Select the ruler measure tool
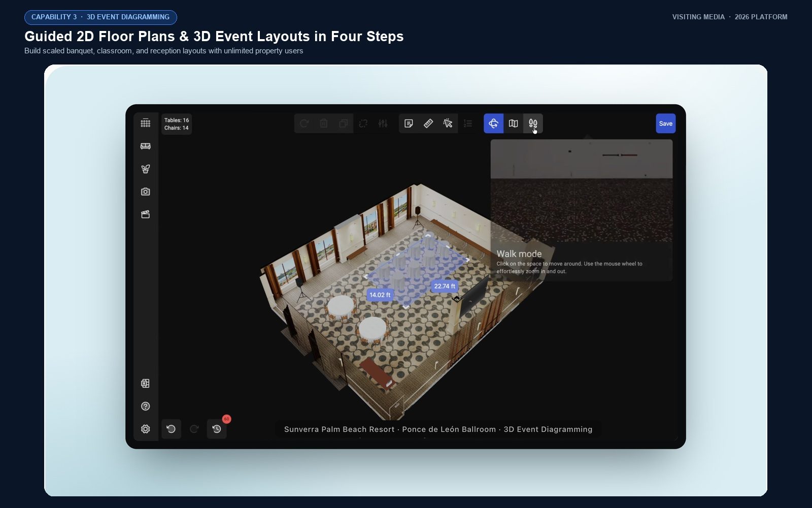Image resolution: width=812 pixels, height=508 pixels. tap(428, 123)
